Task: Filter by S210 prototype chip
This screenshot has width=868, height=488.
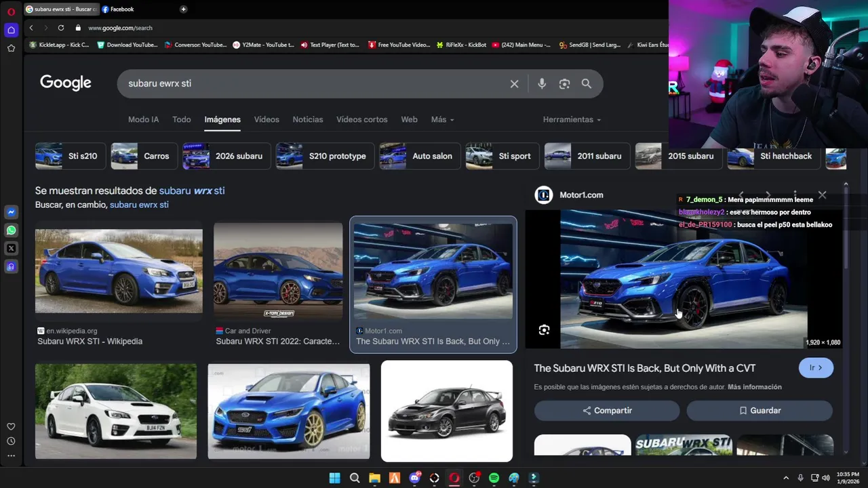Action: pyautogui.click(x=325, y=156)
